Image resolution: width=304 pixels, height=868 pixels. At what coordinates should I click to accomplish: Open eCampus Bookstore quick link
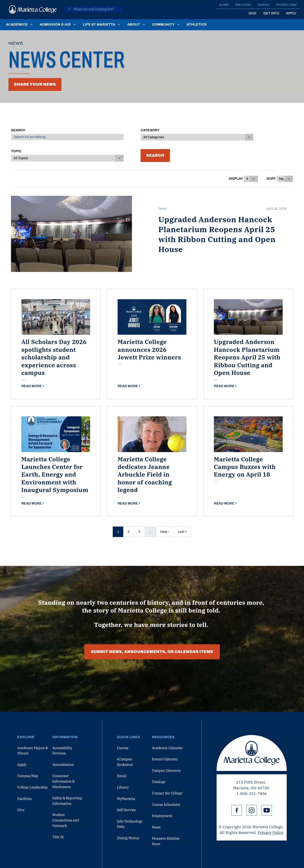point(125,762)
